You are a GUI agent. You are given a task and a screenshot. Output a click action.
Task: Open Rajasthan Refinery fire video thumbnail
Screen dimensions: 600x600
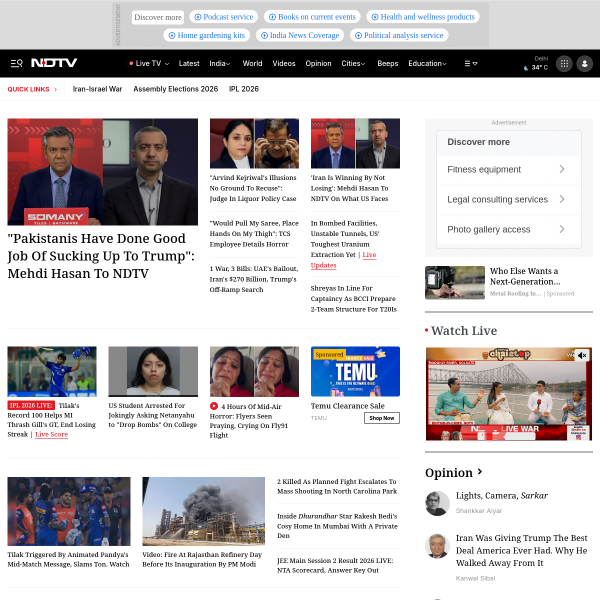(x=204, y=511)
